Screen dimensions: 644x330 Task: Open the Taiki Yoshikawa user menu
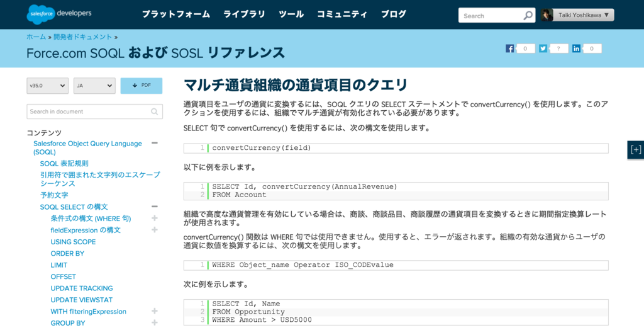pyautogui.click(x=583, y=15)
